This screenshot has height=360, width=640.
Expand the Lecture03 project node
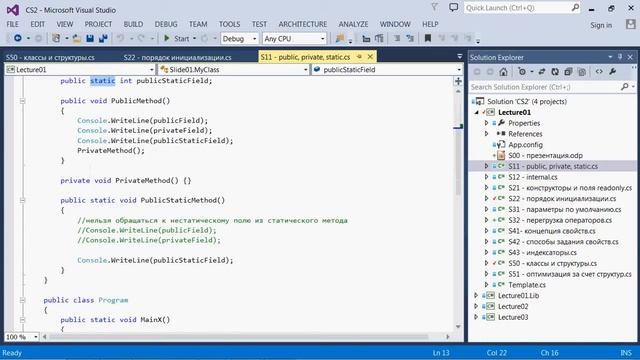476,317
